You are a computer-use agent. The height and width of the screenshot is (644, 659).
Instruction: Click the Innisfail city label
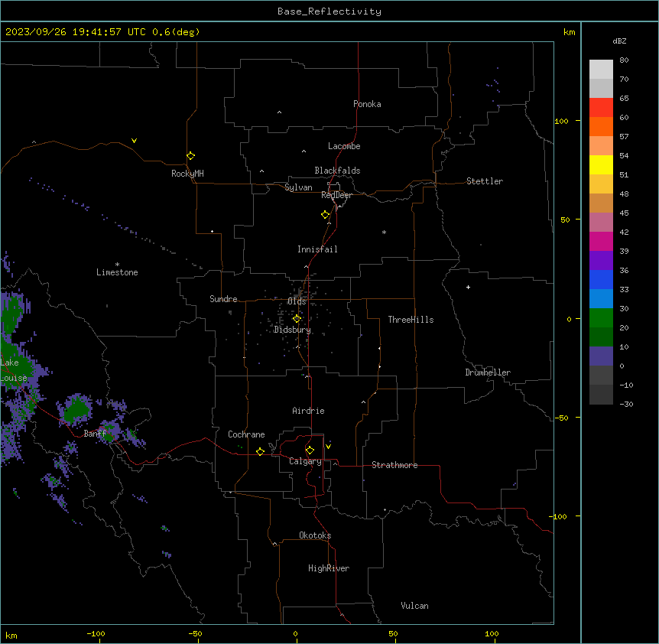pos(317,249)
